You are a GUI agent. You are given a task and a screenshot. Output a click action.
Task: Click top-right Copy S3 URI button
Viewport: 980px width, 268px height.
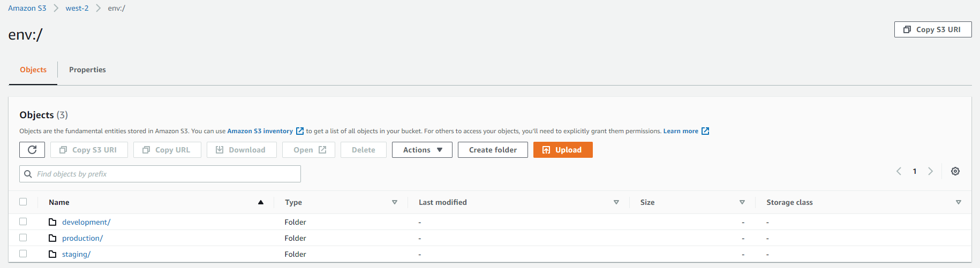point(933,29)
